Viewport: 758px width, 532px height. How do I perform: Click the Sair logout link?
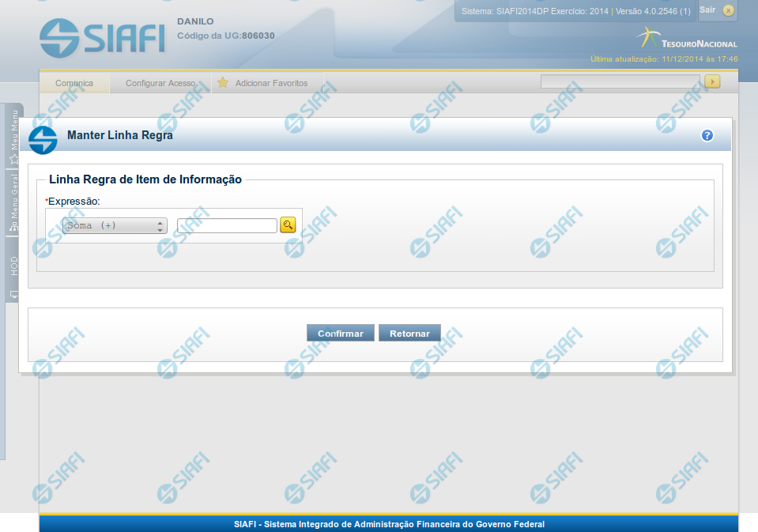707,9
